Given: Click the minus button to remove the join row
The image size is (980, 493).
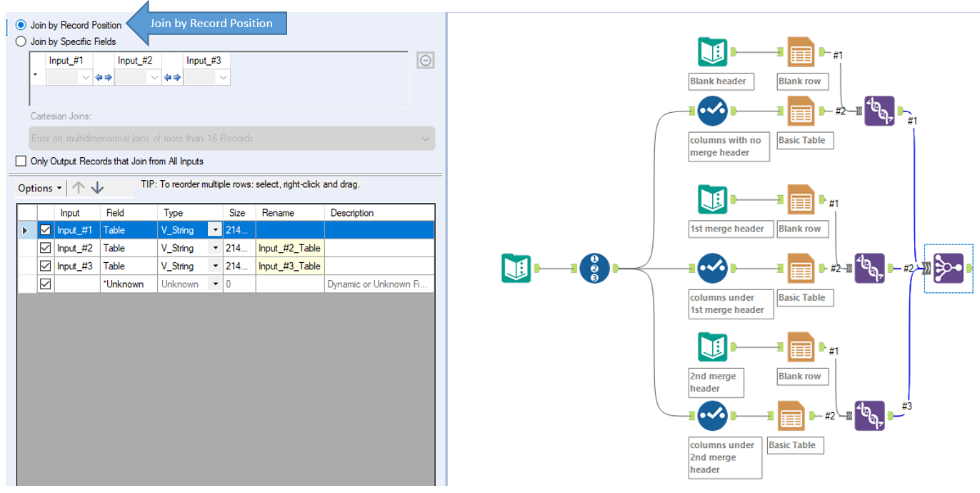Looking at the screenshot, I should point(426,60).
